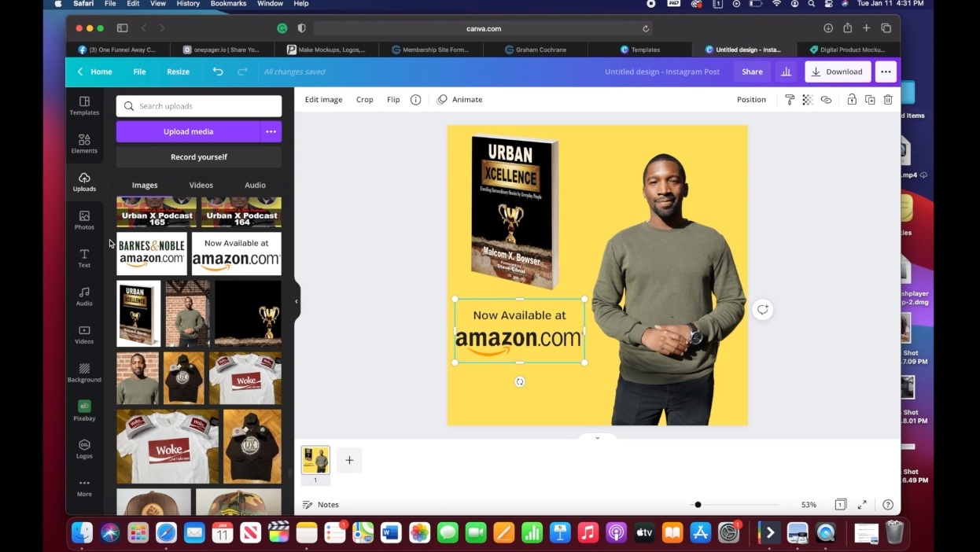Open the Background panel
Viewport: 980px width, 552px height.
click(x=84, y=373)
